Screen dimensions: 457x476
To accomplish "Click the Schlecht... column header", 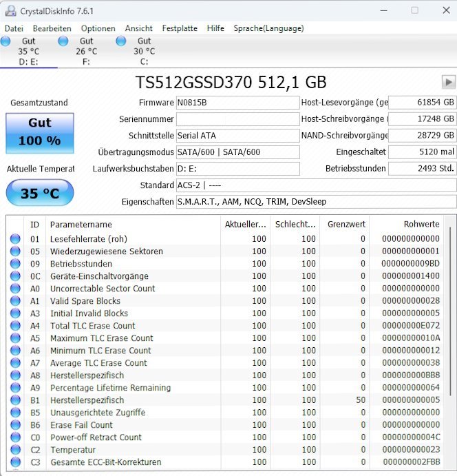I will [296, 225].
